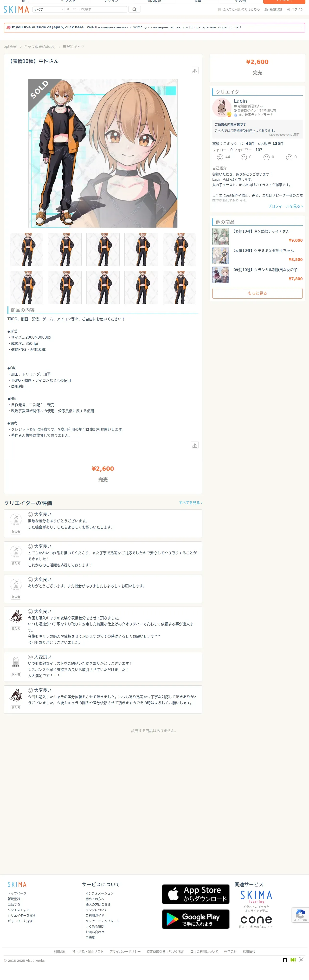Expand creator profile via プロフィールを見る

[x=285, y=206]
